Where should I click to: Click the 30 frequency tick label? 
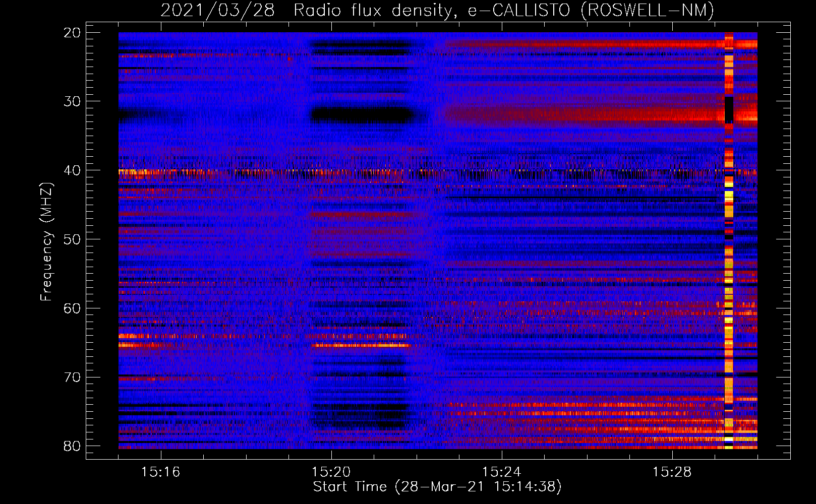72,101
